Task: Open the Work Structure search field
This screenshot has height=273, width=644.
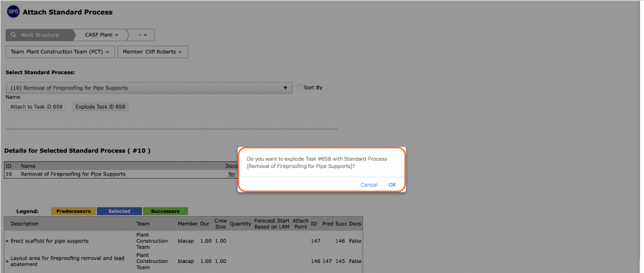Action: click(39, 35)
